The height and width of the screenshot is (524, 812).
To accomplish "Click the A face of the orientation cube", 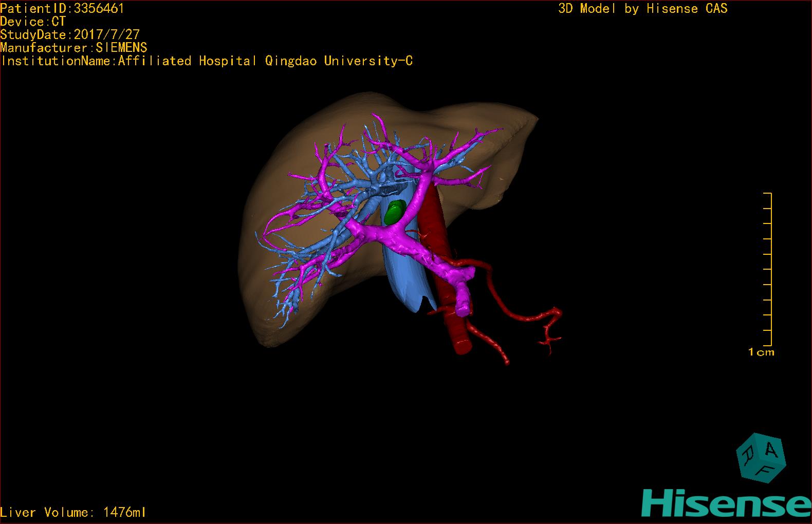I will pyautogui.click(x=769, y=450).
